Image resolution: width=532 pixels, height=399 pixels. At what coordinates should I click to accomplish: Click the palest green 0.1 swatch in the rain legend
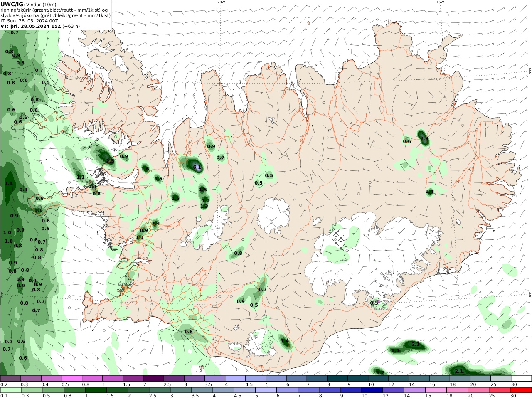[11, 390]
